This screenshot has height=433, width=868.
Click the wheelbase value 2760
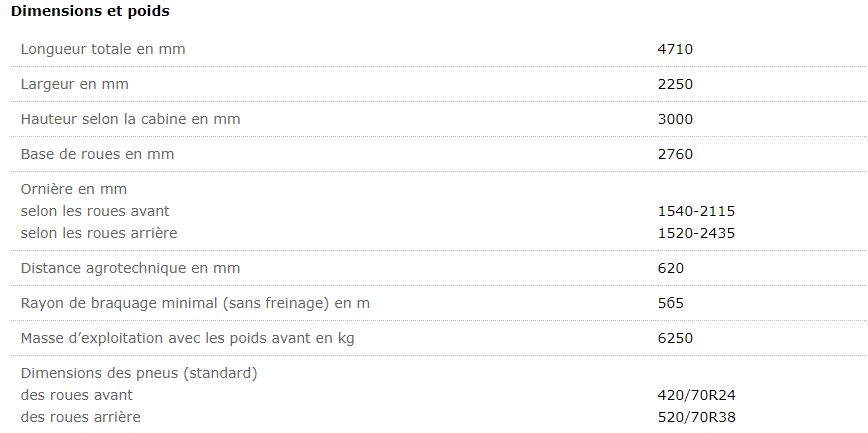(675, 154)
